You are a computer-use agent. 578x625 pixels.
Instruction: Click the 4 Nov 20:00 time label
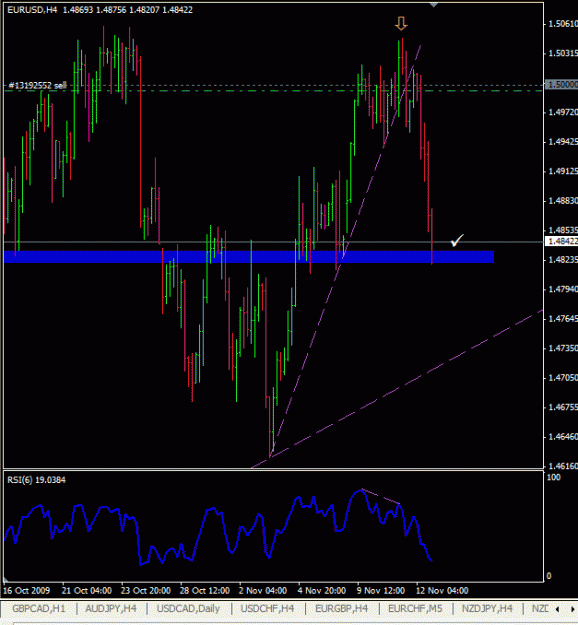(322, 590)
